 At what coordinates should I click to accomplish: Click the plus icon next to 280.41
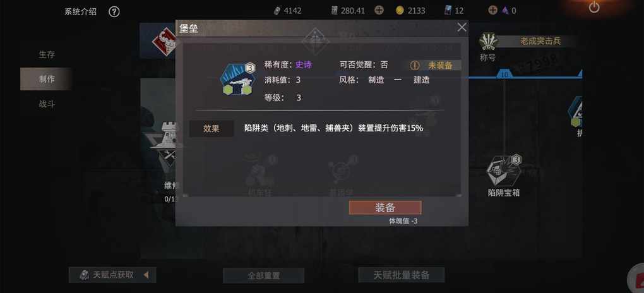point(379,10)
